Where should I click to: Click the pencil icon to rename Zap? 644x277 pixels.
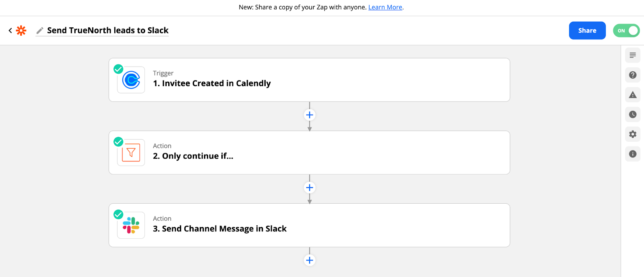[40, 31]
